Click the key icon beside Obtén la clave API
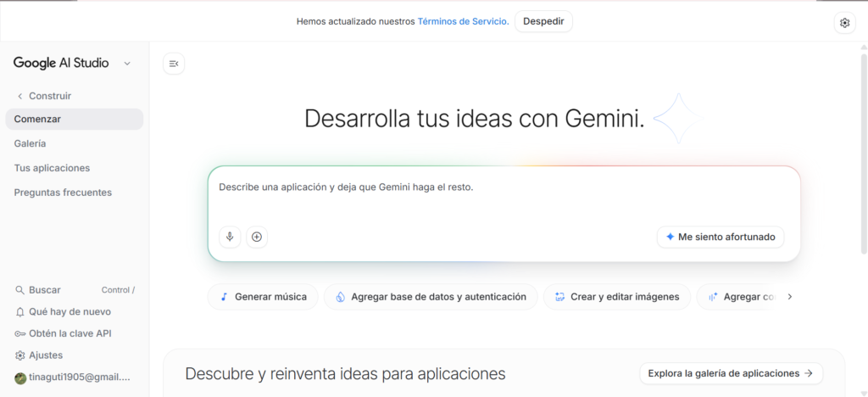 (20, 333)
